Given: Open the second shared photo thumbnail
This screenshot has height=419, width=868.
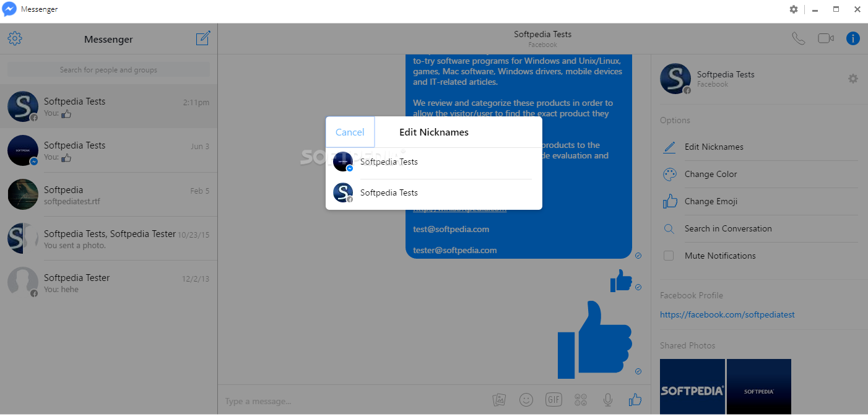Looking at the screenshot, I should (x=759, y=386).
